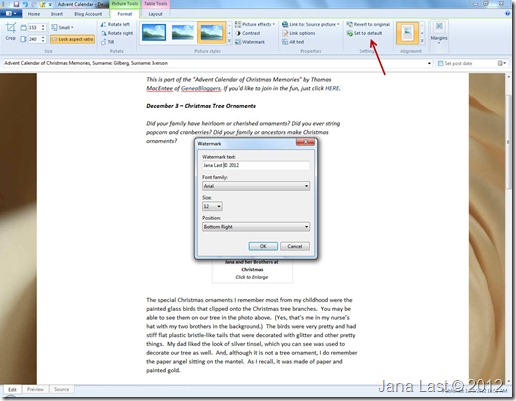Click 'December 3 – Christmas Tree Ornaments' heading

click(201, 106)
